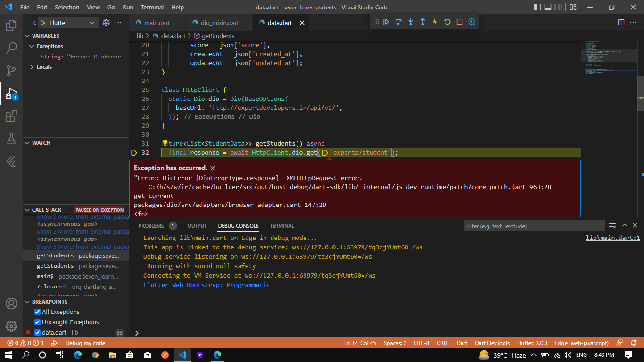The width and height of the screenshot is (644, 362).
Task: Open the Run and Debug view
Action: 11,93
